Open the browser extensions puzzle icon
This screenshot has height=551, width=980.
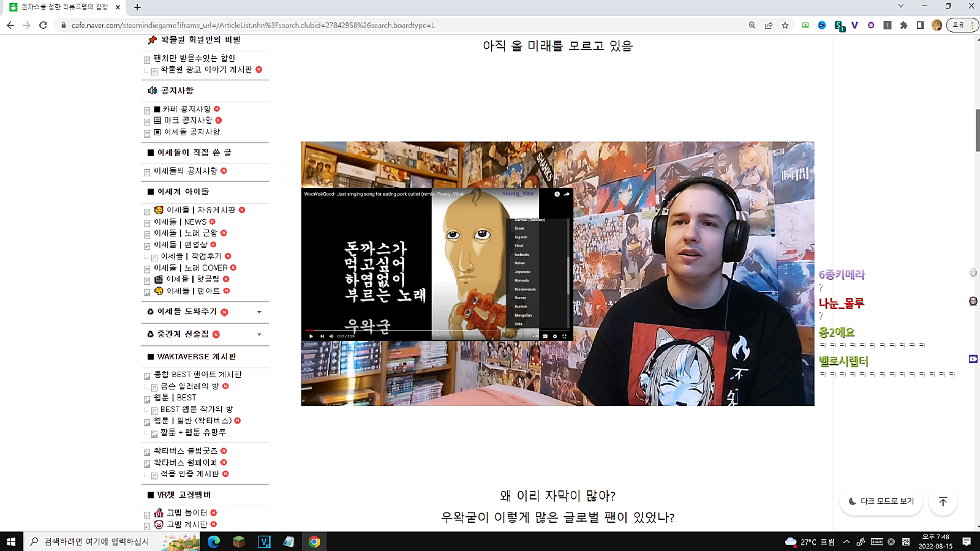point(903,25)
